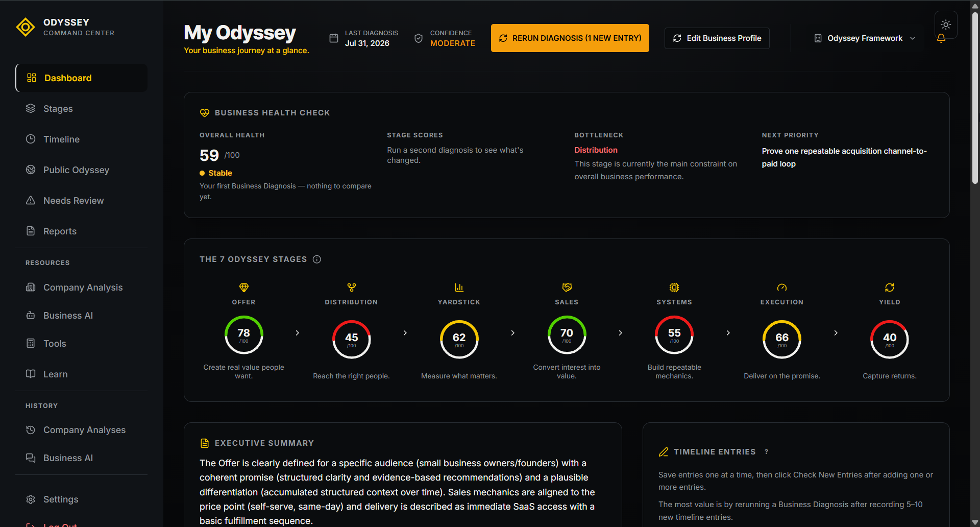Screen dimensions: 980x527
Task: Click the Yield refresh-cycle stage icon
Action: click(x=890, y=288)
